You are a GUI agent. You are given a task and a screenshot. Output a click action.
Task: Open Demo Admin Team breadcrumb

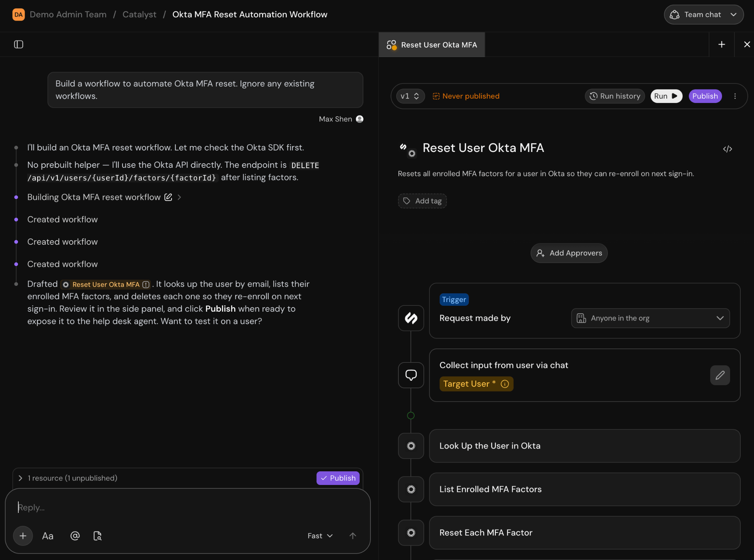[68, 15]
